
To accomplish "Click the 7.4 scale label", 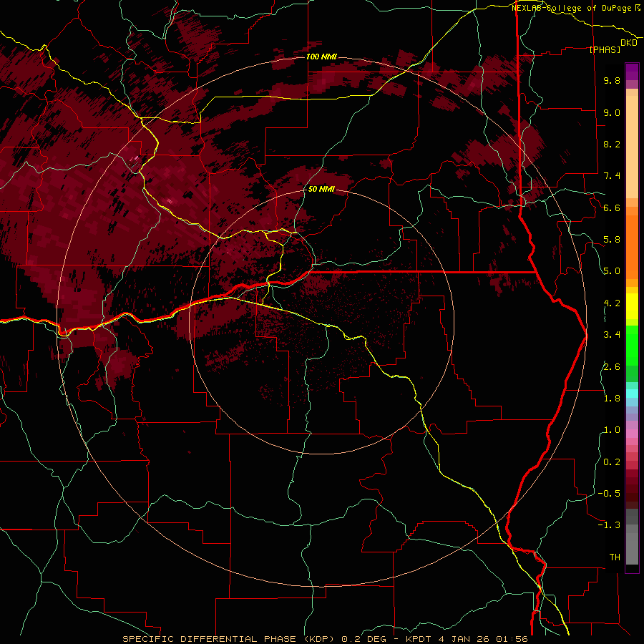I will pos(612,176).
